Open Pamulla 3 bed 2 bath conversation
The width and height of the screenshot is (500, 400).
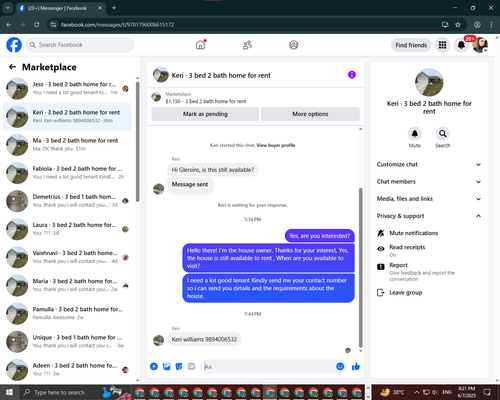point(67,313)
